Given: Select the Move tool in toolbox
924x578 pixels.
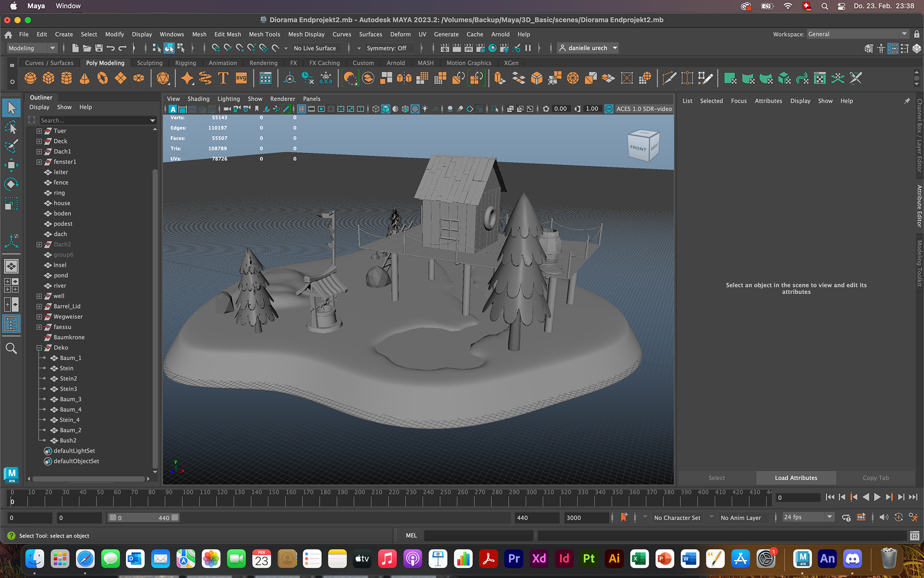Looking at the screenshot, I should tap(11, 165).
